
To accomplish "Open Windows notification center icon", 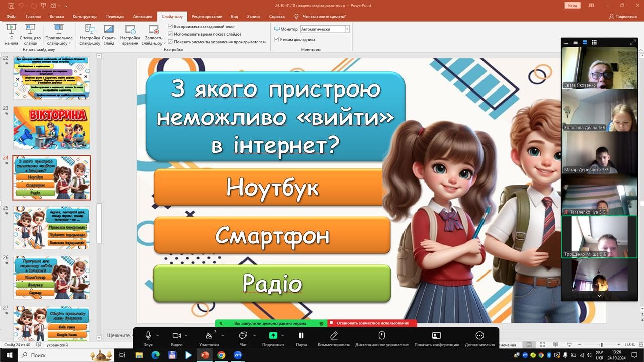I will pos(635,355).
